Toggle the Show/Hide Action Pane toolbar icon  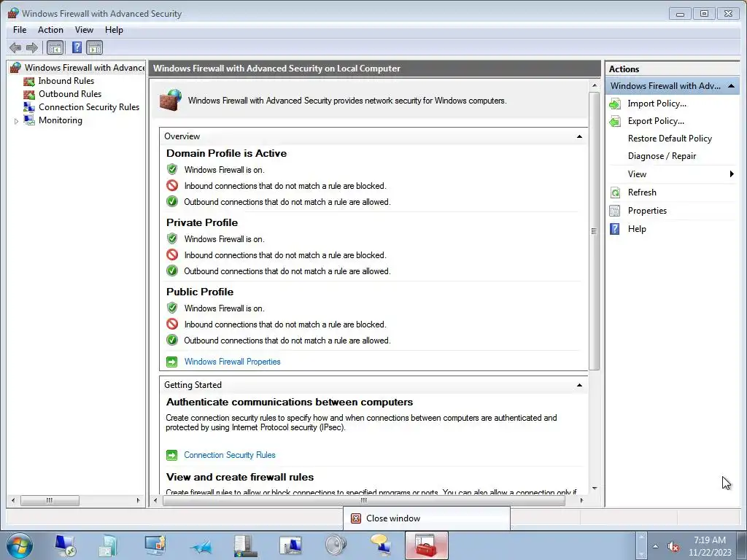point(94,47)
